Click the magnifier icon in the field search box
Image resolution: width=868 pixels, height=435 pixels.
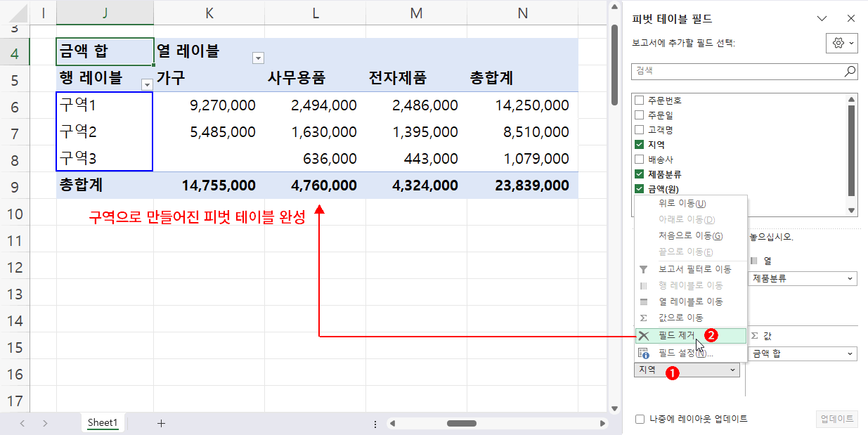[849, 71]
